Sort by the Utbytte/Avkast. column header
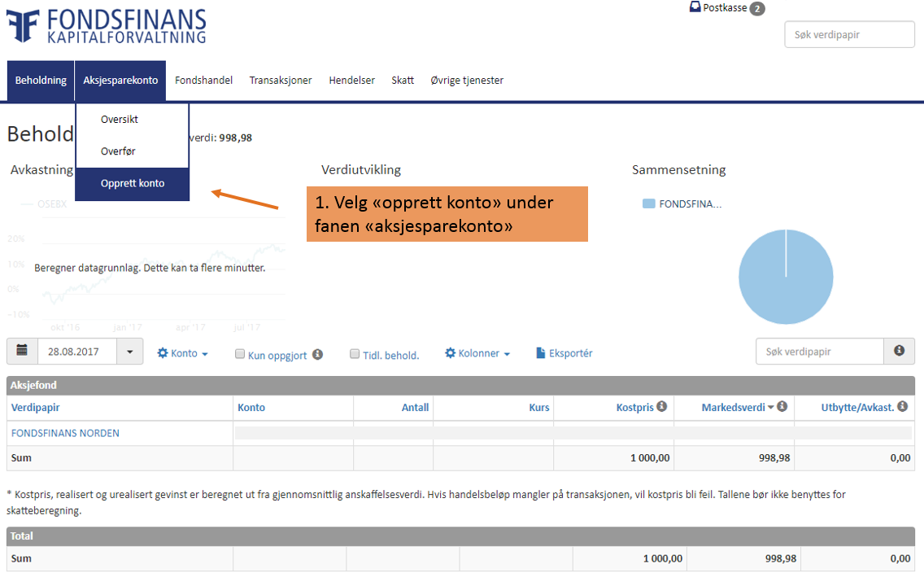This screenshot has height=577, width=924. (857, 407)
